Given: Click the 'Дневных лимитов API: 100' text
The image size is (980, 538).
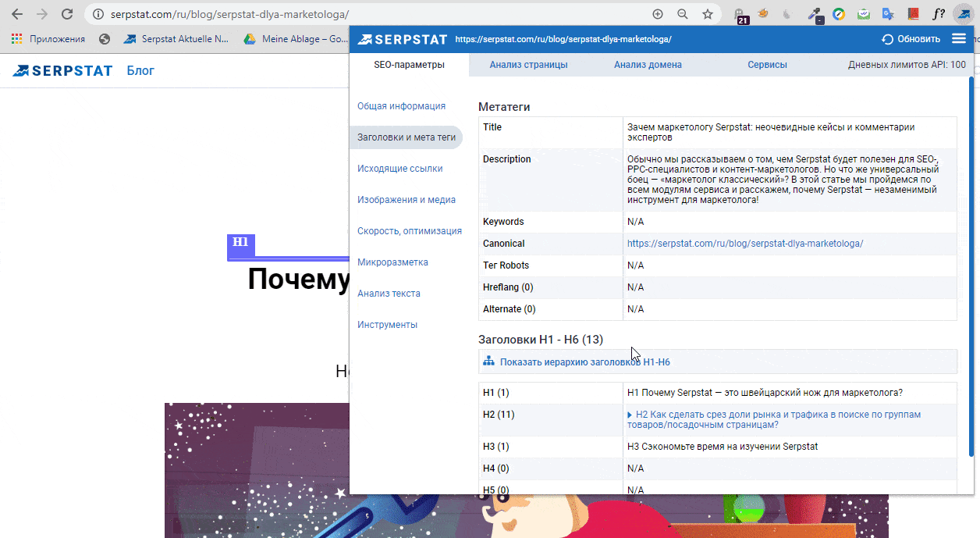Looking at the screenshot, I should (907, 65).
